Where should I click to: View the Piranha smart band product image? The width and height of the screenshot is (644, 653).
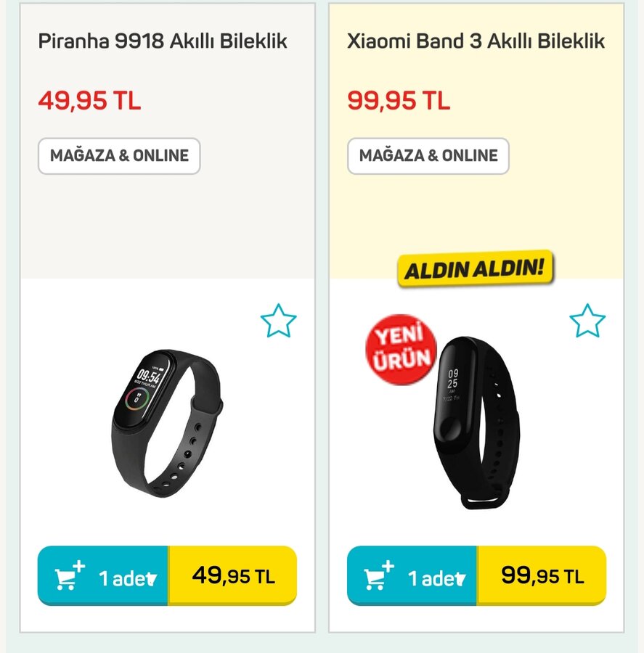click(167, 423)
